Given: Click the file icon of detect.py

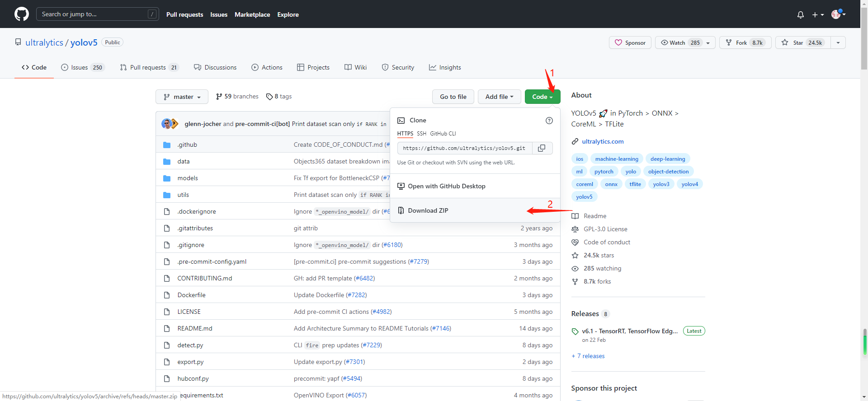Looking at the screenshot, I should point(167,345).
